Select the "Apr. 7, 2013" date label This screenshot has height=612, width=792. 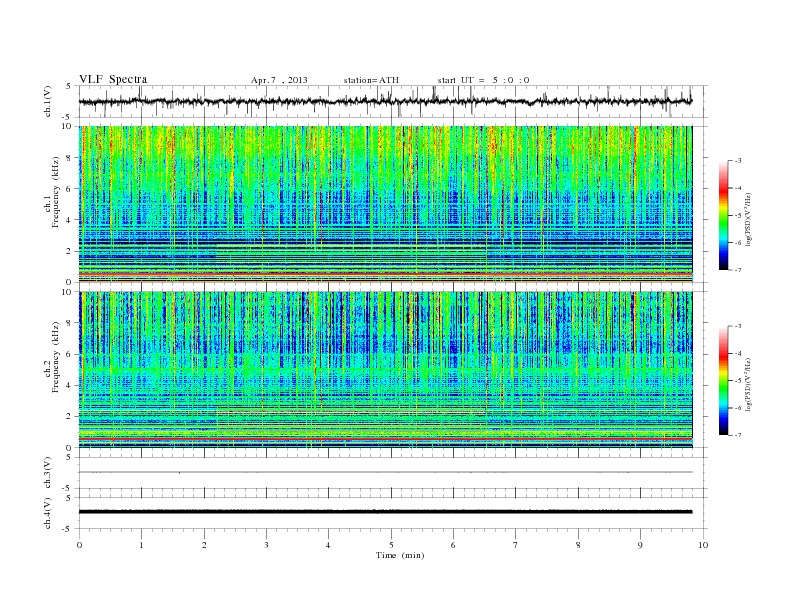[279, 80]
